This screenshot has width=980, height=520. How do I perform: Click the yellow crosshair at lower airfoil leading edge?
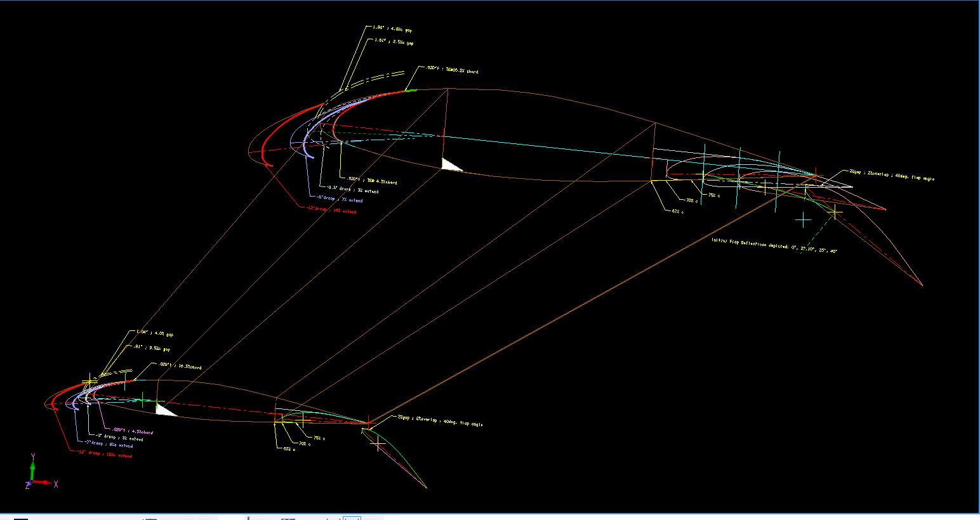[x=88, y=382]
